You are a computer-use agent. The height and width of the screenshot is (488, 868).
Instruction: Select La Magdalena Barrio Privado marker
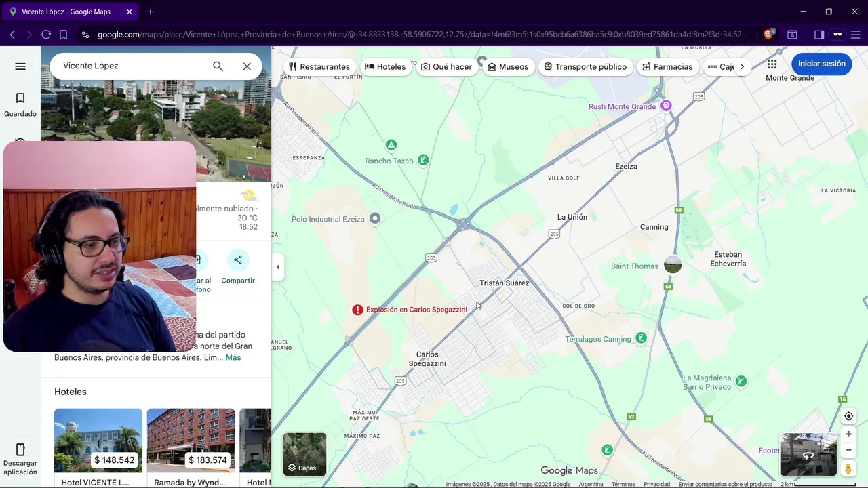click(x=741, y=382)
